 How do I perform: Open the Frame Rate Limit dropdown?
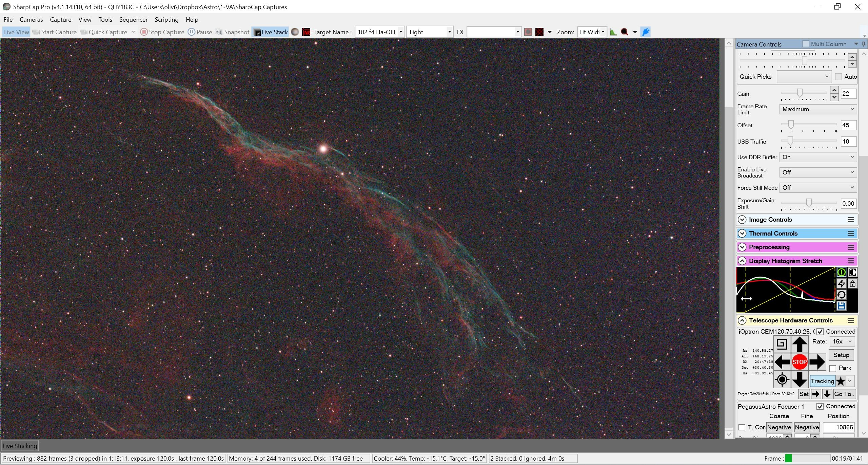pos(818,109)
